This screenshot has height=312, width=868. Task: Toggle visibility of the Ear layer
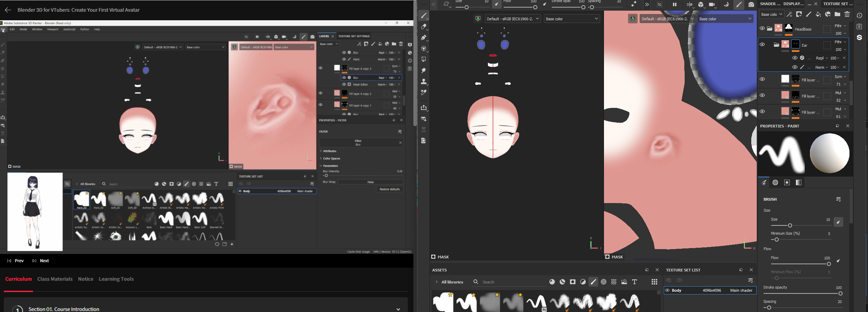coord(762,45)
